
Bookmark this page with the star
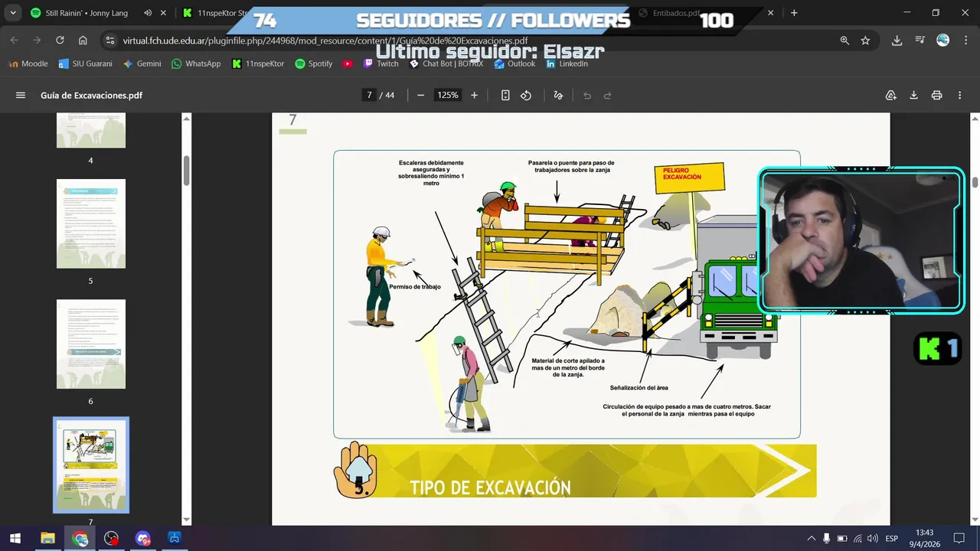[x=865, y=41]
